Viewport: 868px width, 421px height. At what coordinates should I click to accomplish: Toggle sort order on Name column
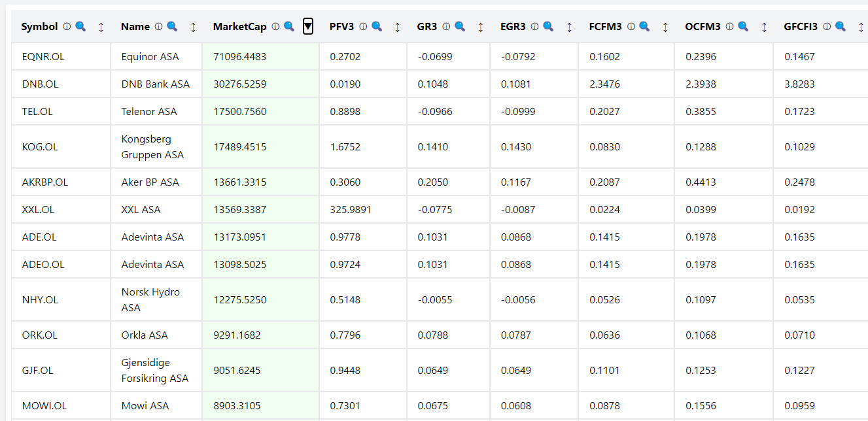193,27
